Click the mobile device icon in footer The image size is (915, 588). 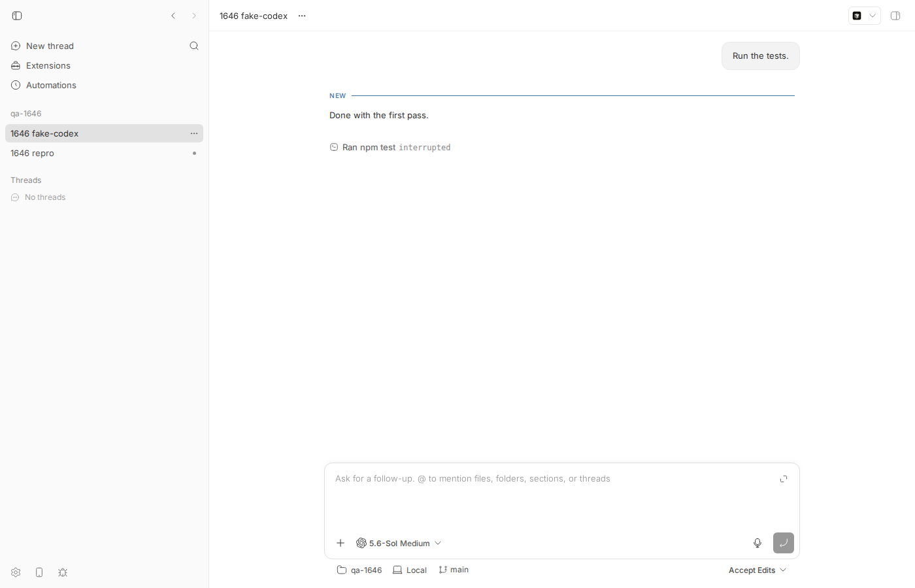pyautogui.click(x=39, y=572)
